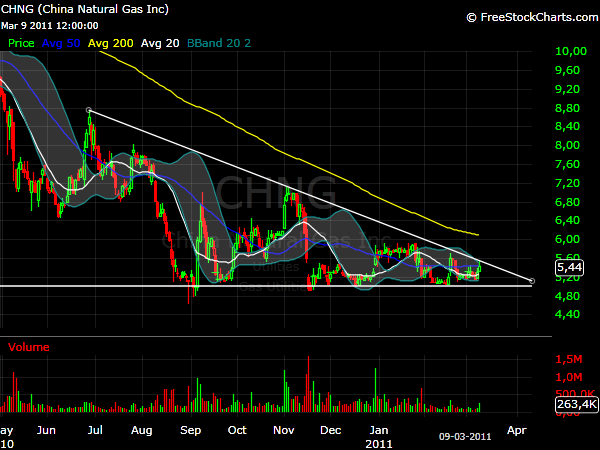This screenshot has width=600, height=450.
Task: Click the Apr month label on time axis
Action: pyautogui.click(x=517, y=430)
